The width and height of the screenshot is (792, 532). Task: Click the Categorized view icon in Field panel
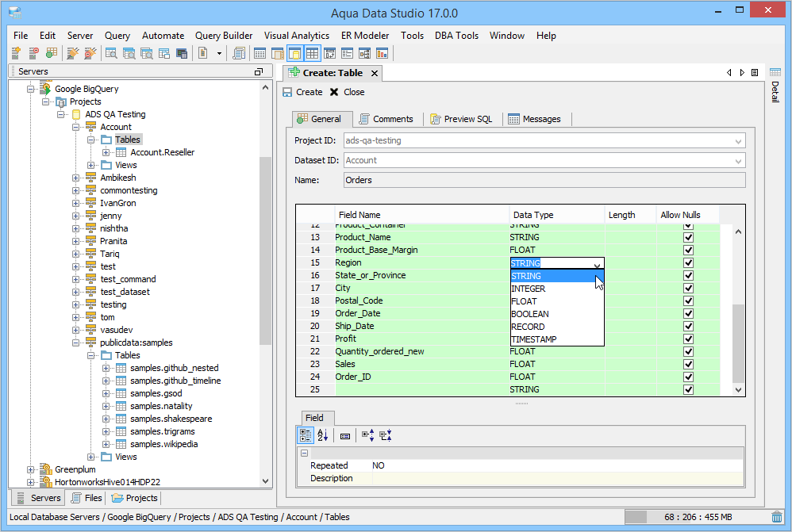tap(305, 435)
